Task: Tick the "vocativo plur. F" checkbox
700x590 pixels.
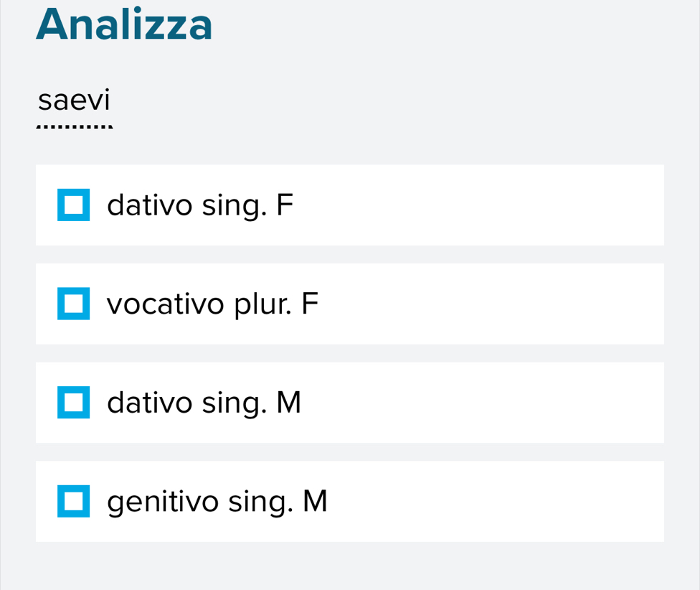Action: (x=74, y=304)
